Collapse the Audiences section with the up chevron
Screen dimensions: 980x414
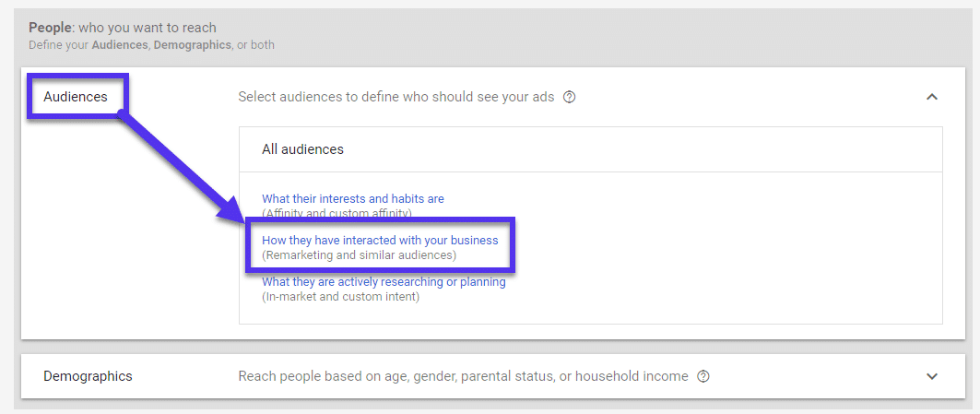click(931, 97)
